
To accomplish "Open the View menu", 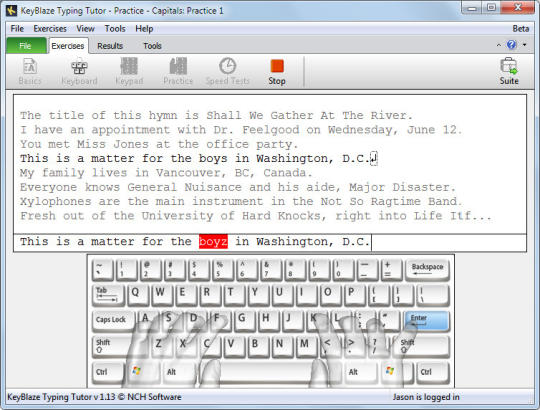I will 85,29.
